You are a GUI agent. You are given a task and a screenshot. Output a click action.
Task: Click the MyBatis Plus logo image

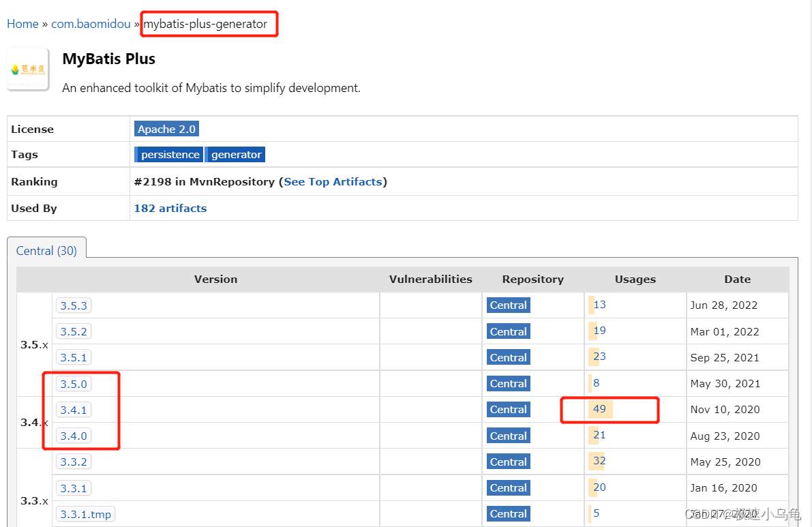[x=28, y=69]
